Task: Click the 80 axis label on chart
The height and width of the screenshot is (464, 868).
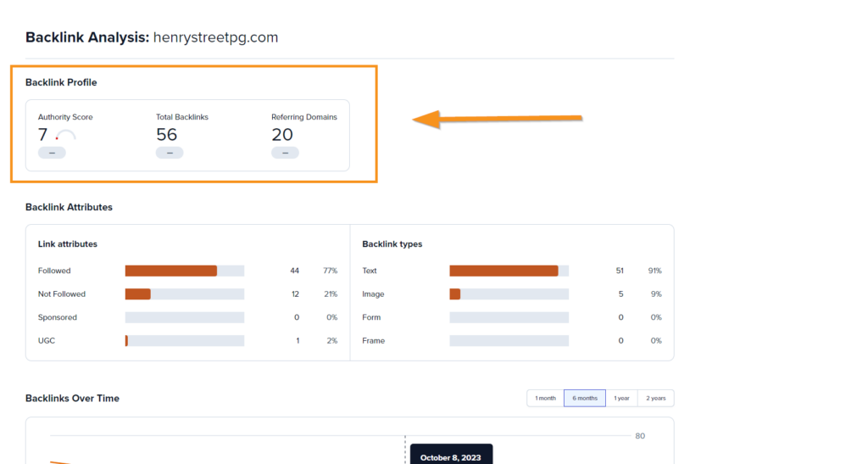Action: (x=640, y=436)
